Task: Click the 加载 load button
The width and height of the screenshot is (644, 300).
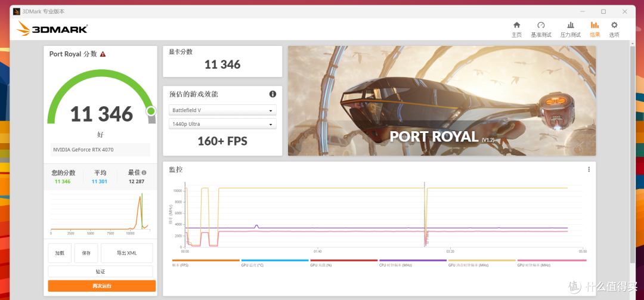Action: pos(60,253)
